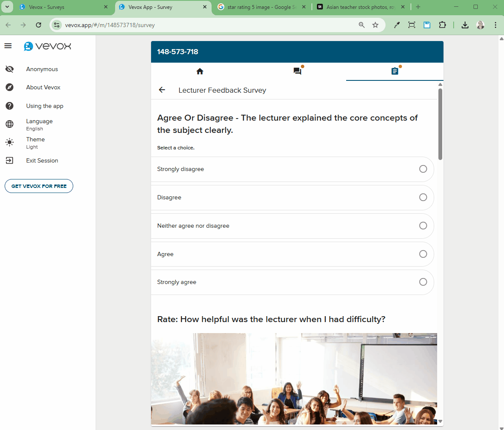
Task: Open Chrome's three-dot menu
Action: point(495,25)
